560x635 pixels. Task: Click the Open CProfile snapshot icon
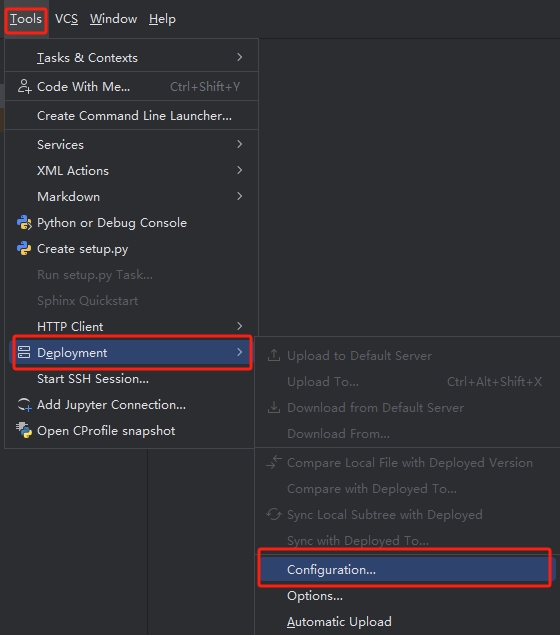[24, 430]
